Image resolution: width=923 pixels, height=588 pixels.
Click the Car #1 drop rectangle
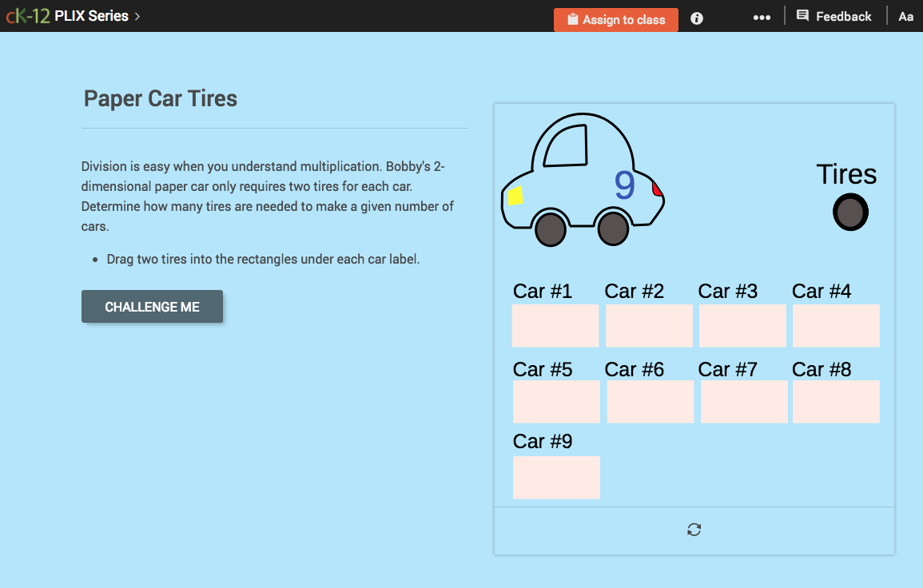[x=555, y=326]
